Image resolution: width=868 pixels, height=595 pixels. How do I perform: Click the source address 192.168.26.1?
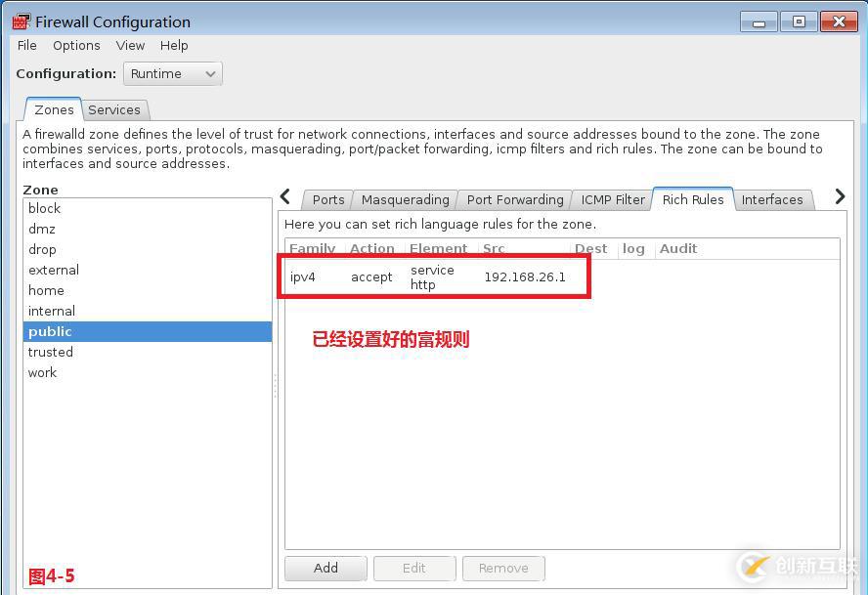(525, 276)
